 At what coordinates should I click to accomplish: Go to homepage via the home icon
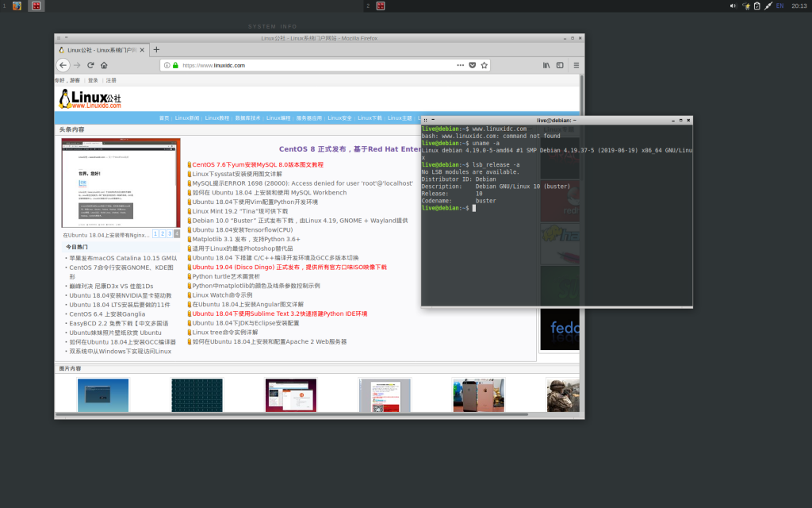tap(104, 65)
